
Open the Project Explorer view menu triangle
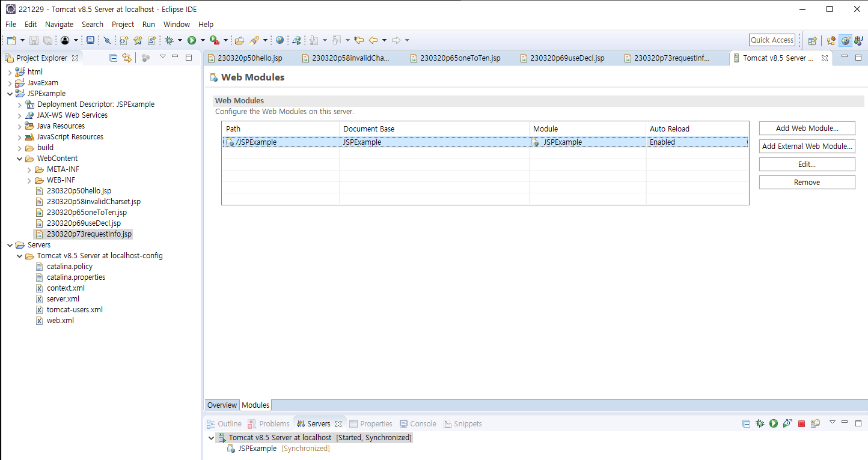click(162, 56)
